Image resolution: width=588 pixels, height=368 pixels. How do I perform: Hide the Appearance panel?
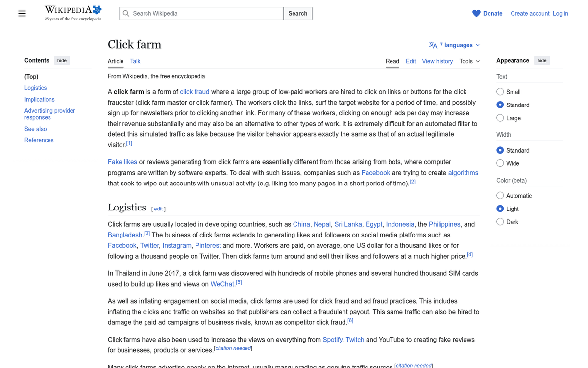point(541,61)
